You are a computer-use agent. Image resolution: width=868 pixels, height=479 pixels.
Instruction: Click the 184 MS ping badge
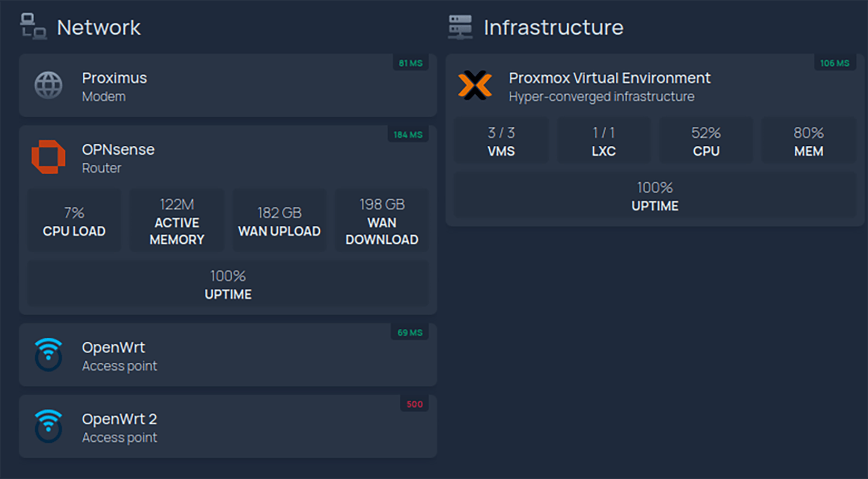(x=408, y=135)
